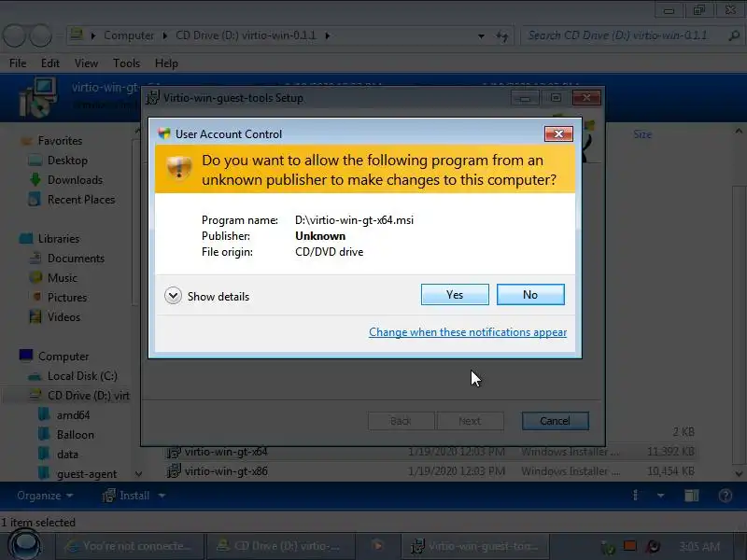Click Yes in User Account Control dialog

pyautogui.click(x=455, y=294)
